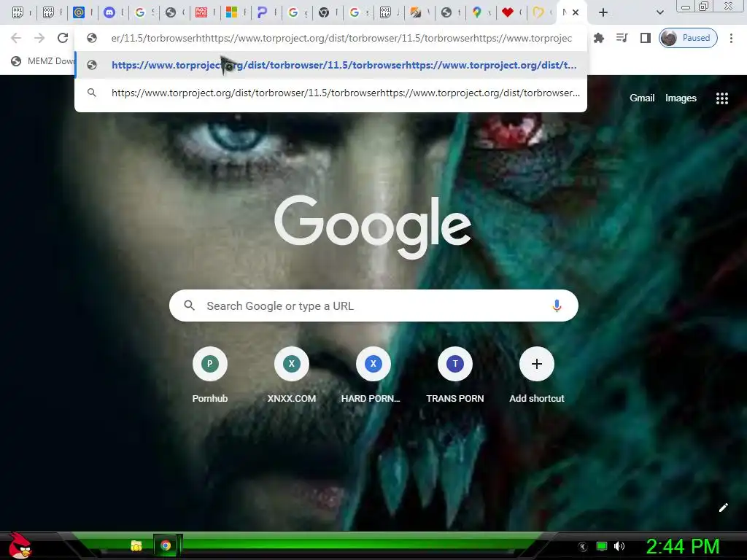Switch to the red square logo tab
747x560 pixels.
201,13
